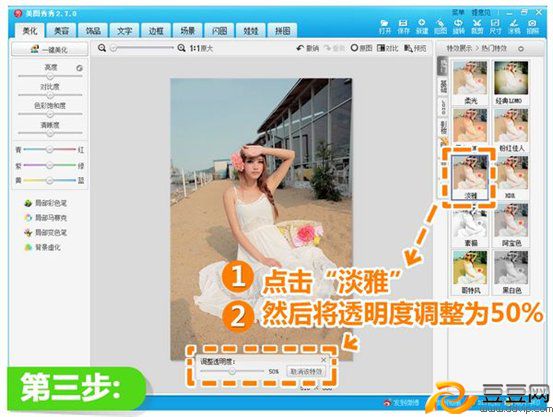
Task: Switch to the 美容 tab
Action: tap(61, 31)
